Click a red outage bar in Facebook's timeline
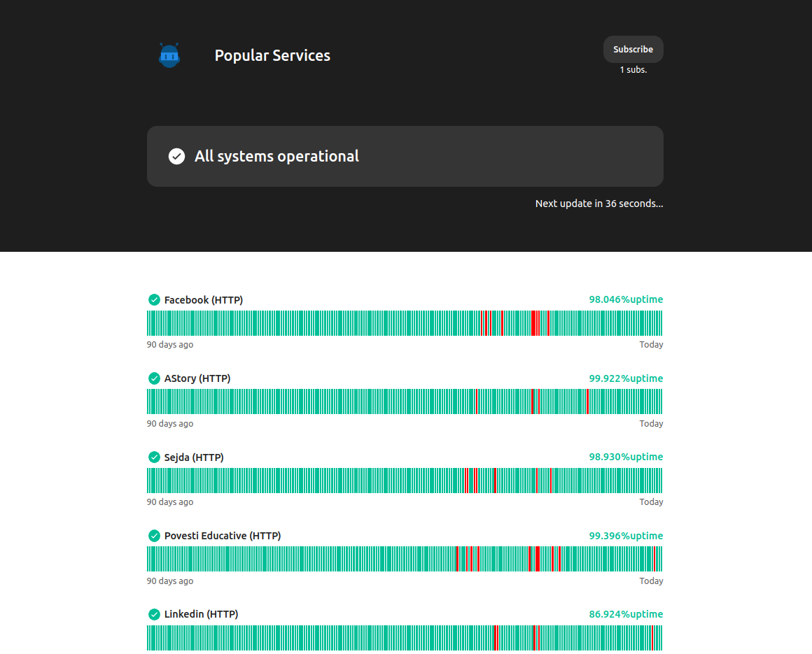Viewport: 812px width, 654px height. [535, 322]
